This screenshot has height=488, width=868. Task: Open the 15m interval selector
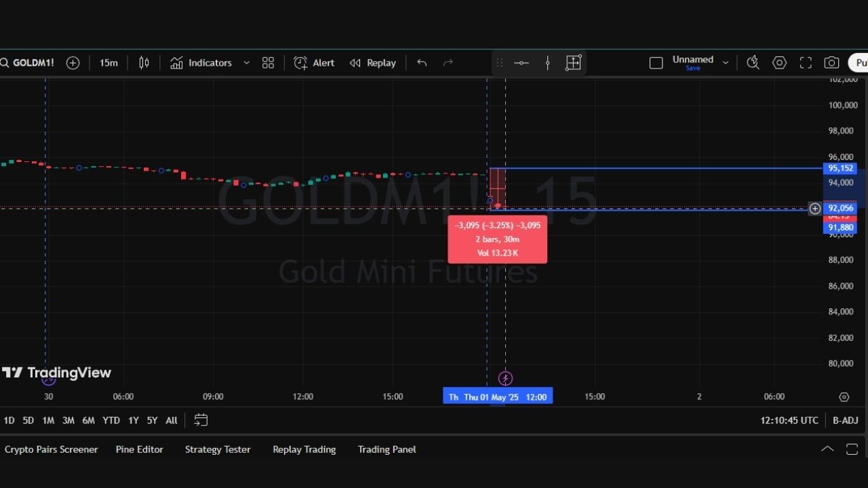click(x=108, y=63)
